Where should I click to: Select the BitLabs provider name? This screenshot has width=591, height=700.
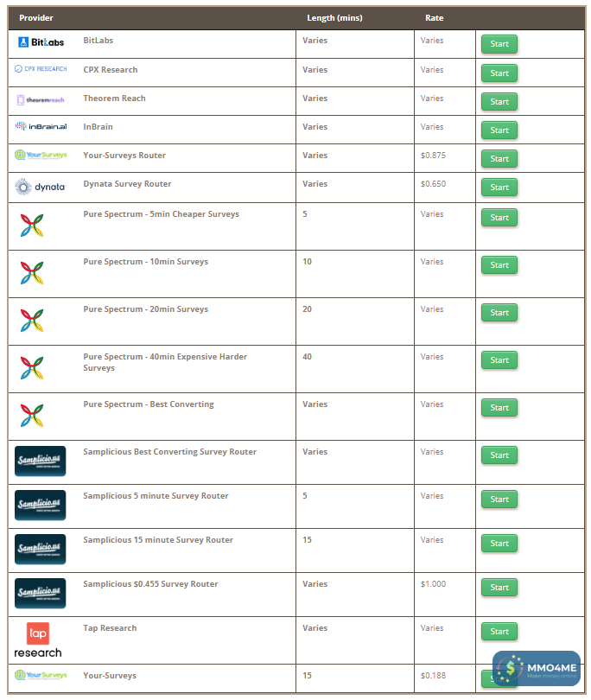98,40
